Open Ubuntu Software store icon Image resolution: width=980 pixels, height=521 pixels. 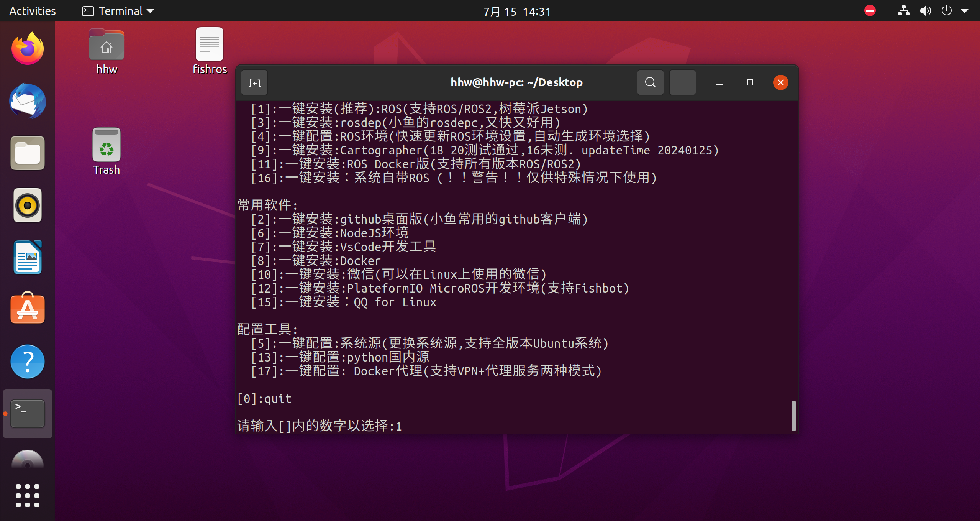[28, 309]
